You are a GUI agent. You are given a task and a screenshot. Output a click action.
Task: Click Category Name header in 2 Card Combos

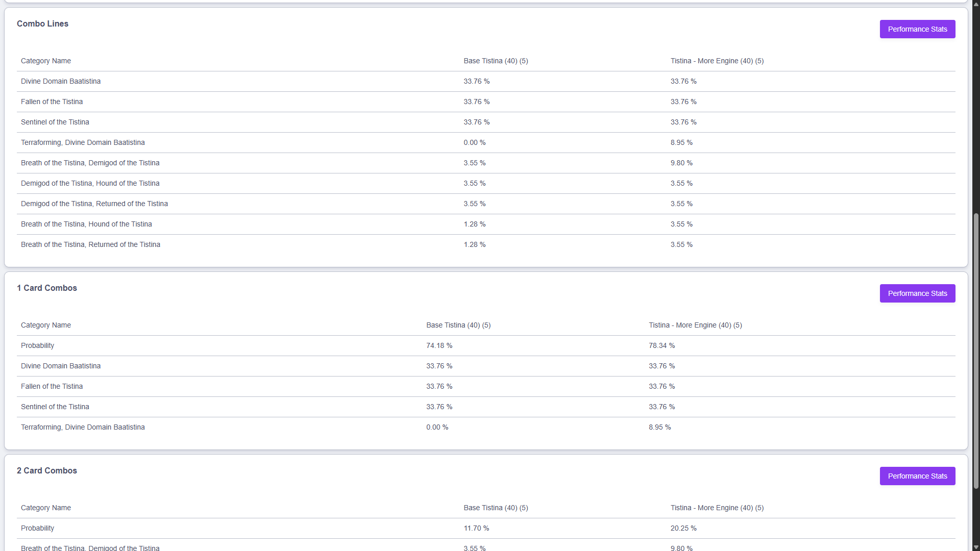[46, 508]
